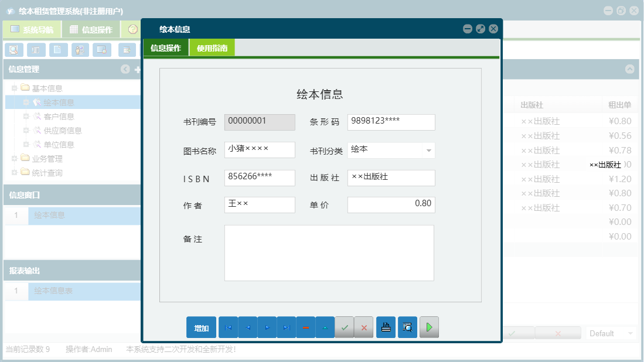Switch to 使用指南 tab in dialog

point(212,48)
